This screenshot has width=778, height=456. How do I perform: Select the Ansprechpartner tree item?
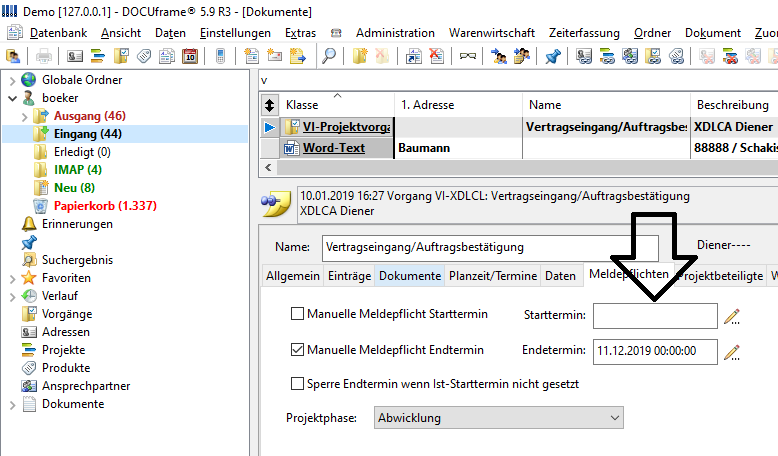click(86, 386)
